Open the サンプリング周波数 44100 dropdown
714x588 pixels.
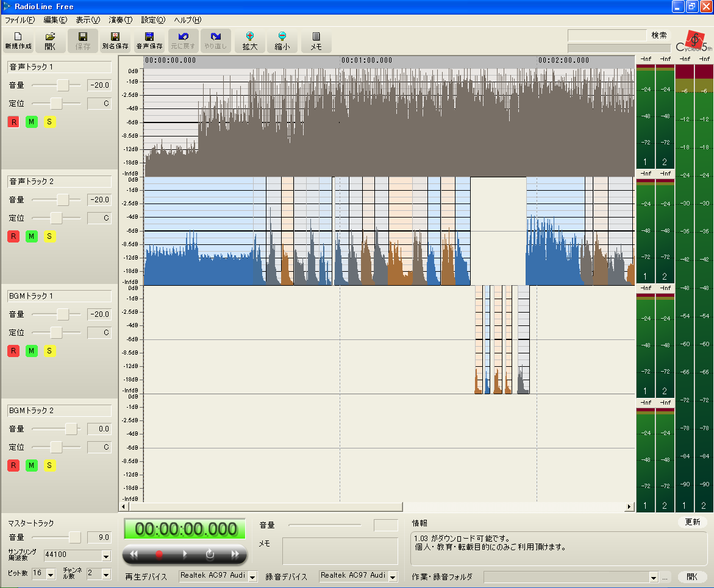click(106, 556)
